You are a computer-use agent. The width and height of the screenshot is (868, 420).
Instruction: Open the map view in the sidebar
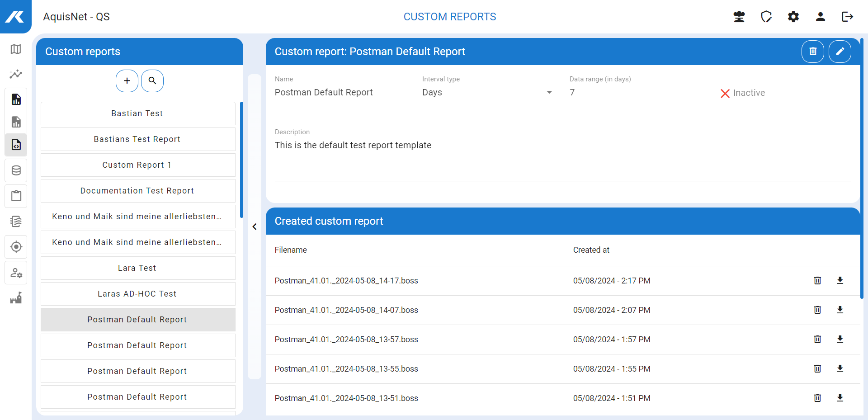click(16, 49)
